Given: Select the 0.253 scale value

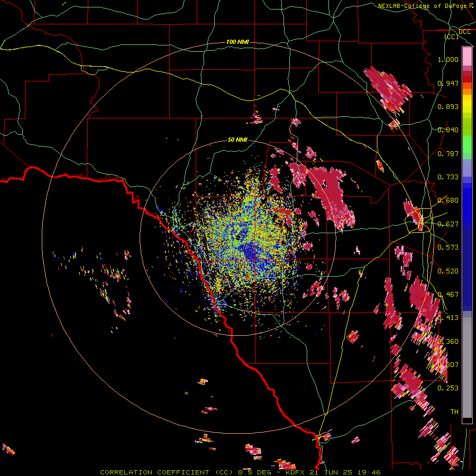Looking at the screenshot, I should coord(448,388).
